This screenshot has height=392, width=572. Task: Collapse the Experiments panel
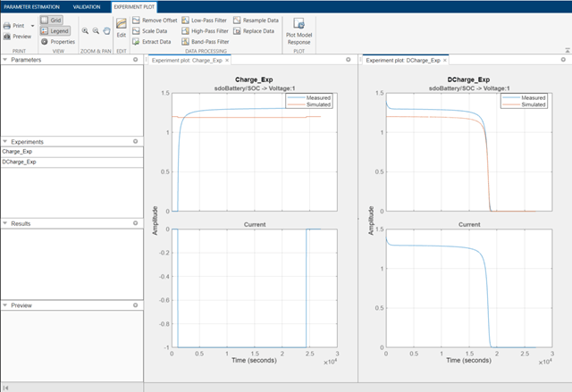tap(5, 141)
